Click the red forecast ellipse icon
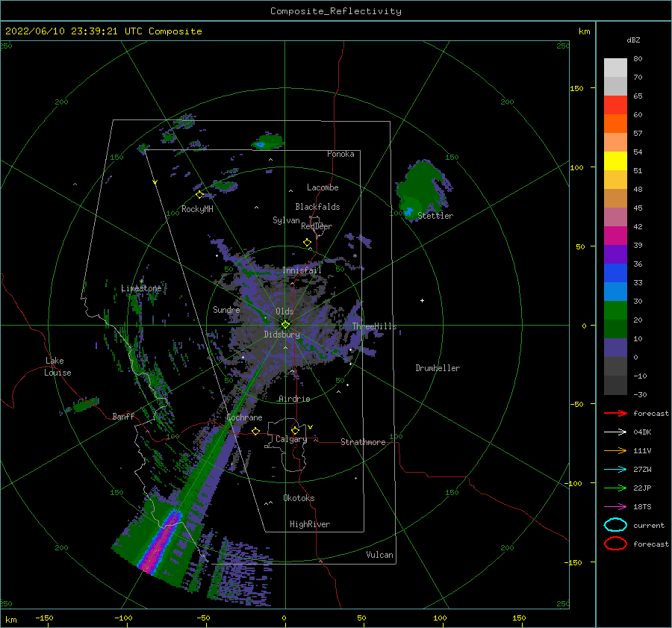The height and width of the screenshot is (628, 672). [615, 544]
